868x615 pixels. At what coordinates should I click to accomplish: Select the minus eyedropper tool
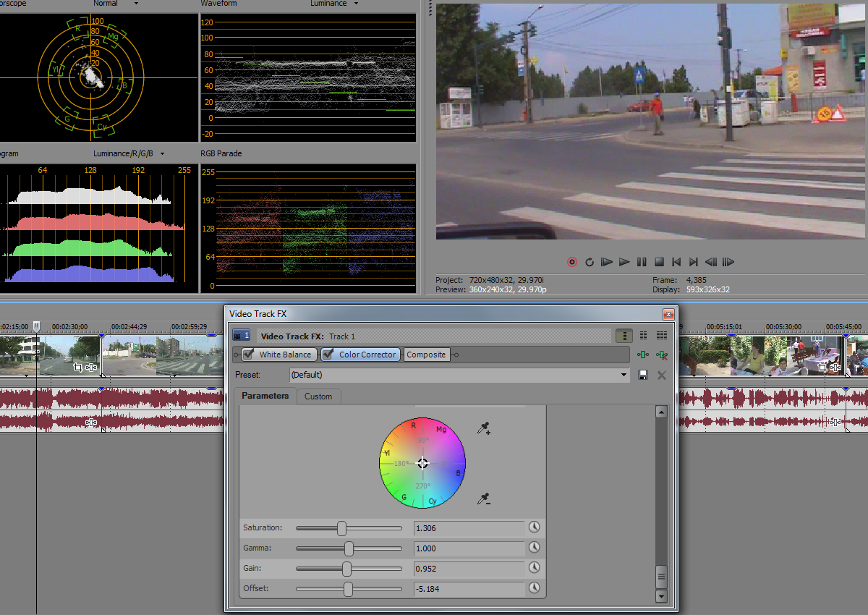click(484, 499)
